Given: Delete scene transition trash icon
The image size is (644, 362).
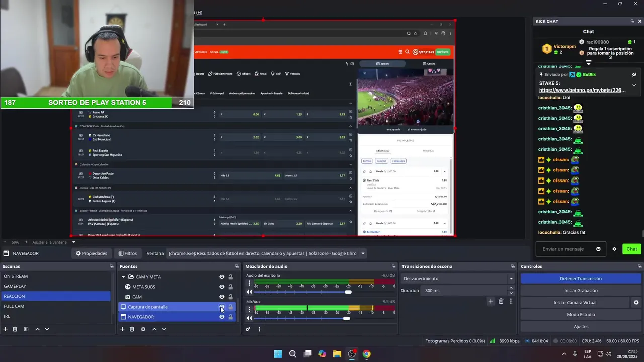Looking at the screenshot, I should coord(501,301).
